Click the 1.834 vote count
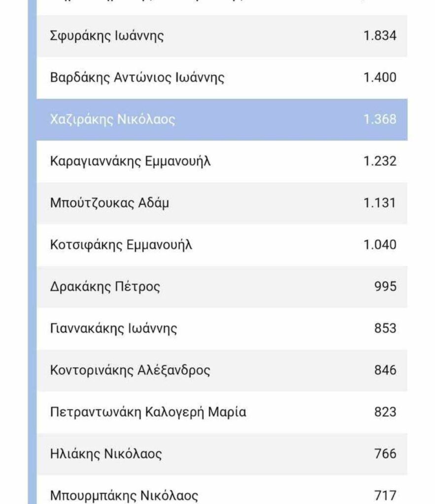435x504 pixels. (379, 36)
